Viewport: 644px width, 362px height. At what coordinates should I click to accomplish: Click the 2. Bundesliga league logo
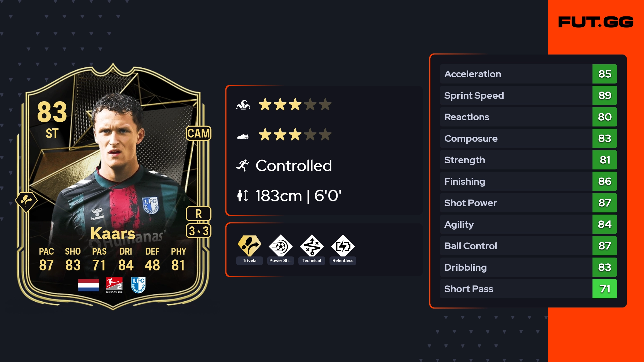[x=114, y=285]
